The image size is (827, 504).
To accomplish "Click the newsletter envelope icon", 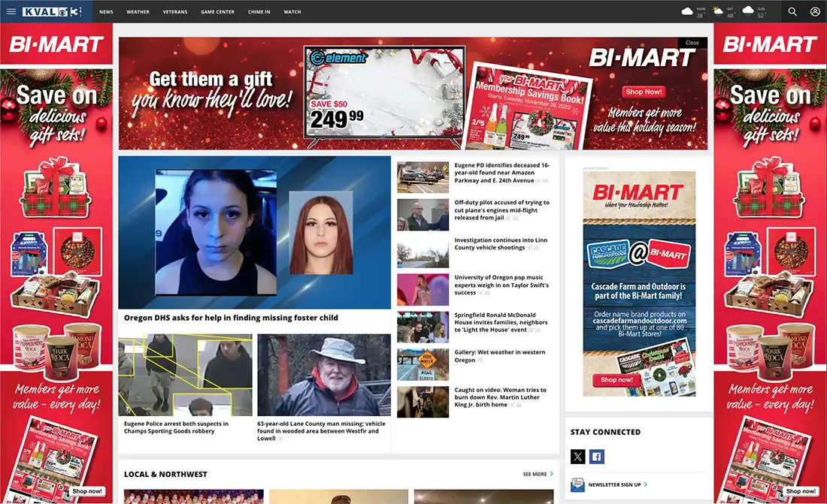I will click(577, 484).
